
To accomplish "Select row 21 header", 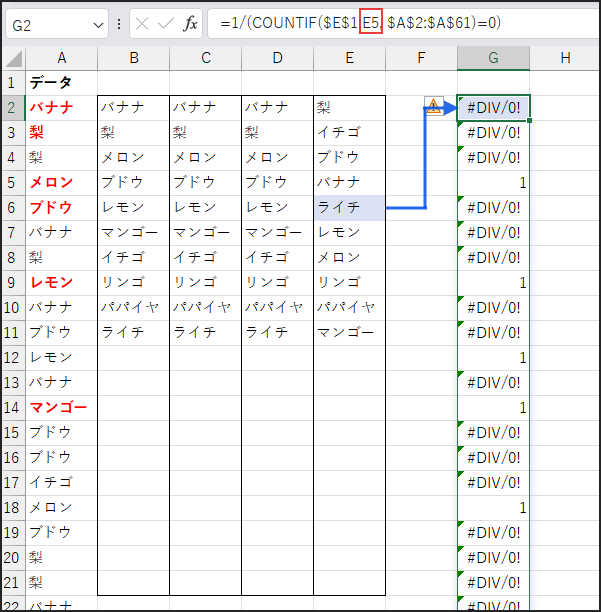I will pos(12,582).
